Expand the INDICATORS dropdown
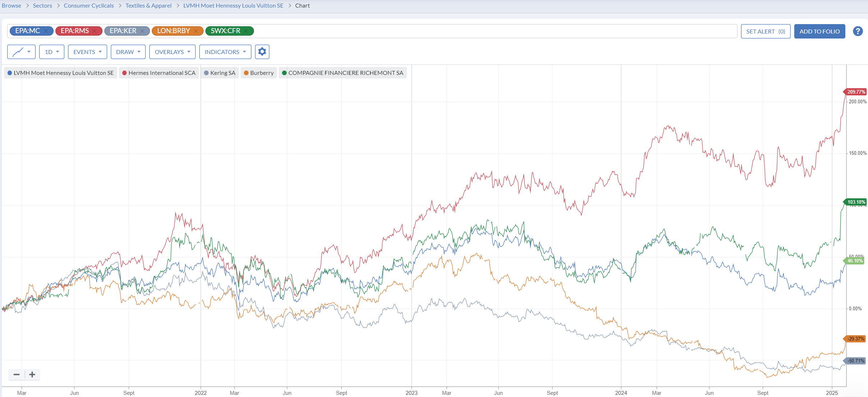 tap(225, 52)
